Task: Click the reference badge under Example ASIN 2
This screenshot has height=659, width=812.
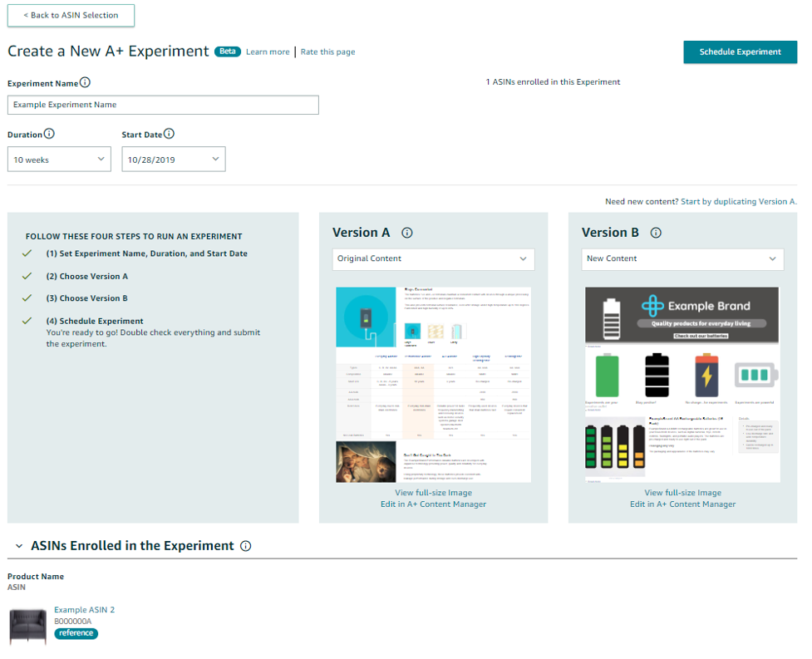Action: (x=76, y=633)
